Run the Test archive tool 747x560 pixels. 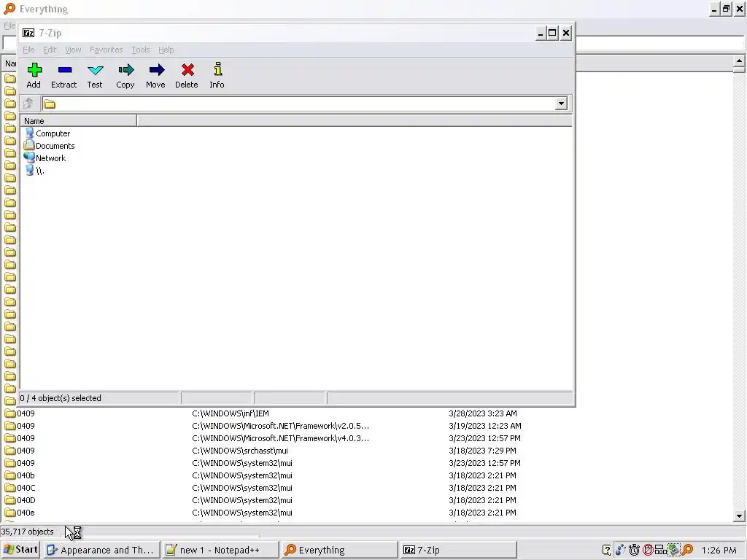96,70
